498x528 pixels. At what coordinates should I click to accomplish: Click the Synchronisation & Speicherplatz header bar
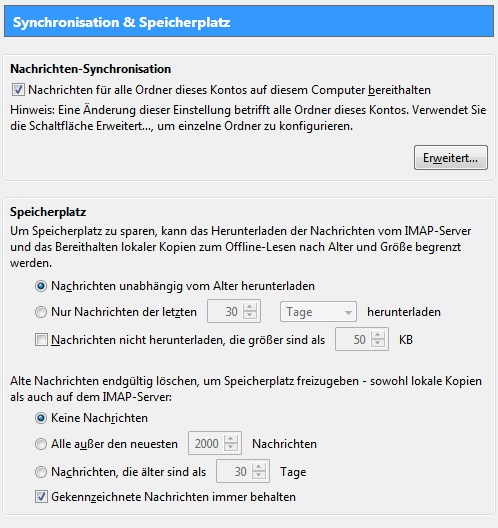249,22
